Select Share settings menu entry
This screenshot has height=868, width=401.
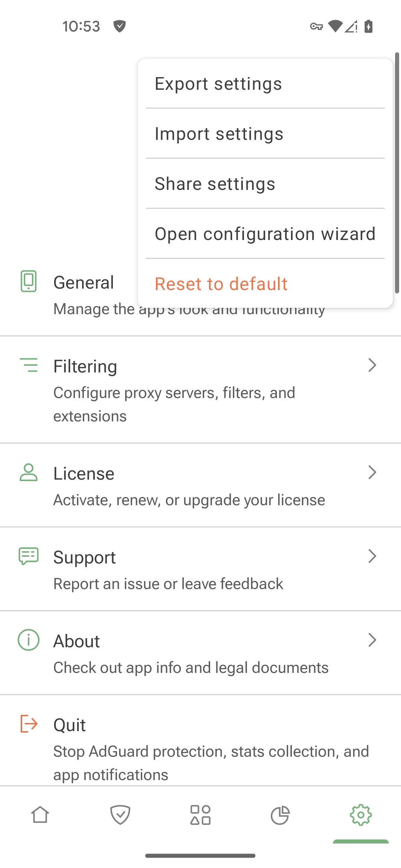coord(265,184)
